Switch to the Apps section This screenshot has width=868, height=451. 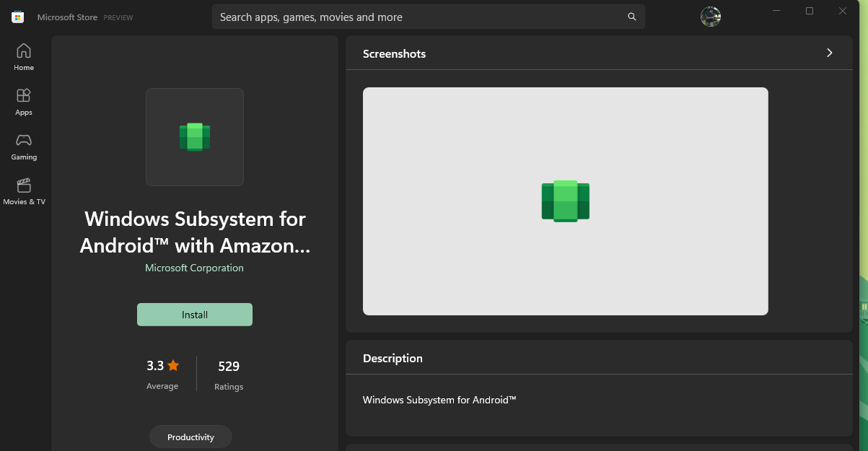tap(24, 101)
